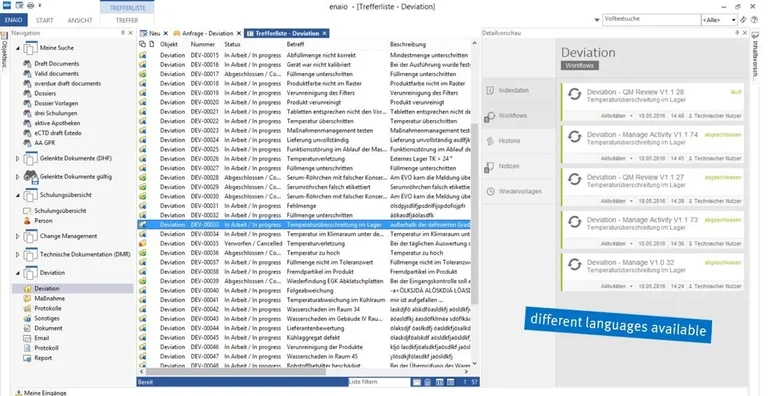Screen dimensions: 768x396
Task: Open Aktivitäten dropdown of QM Review V1.1 28
Action: [617, 116]
